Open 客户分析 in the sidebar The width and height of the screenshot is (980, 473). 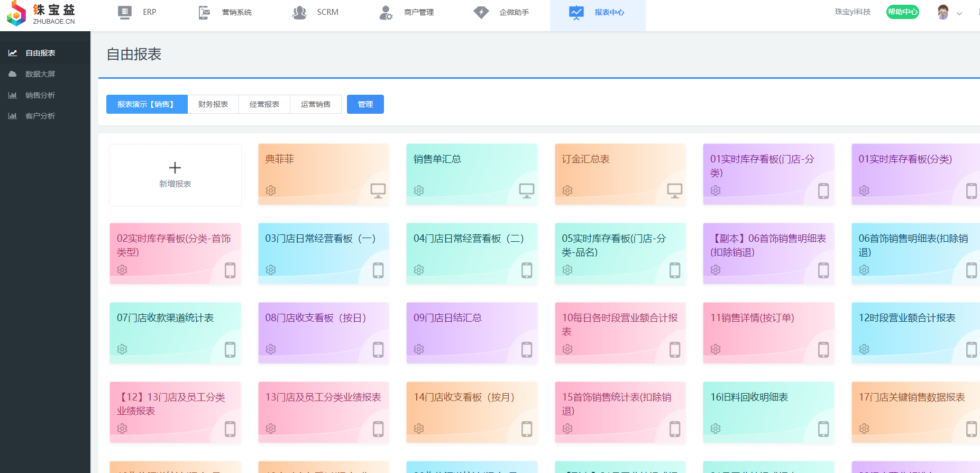(x=45, y=116)
